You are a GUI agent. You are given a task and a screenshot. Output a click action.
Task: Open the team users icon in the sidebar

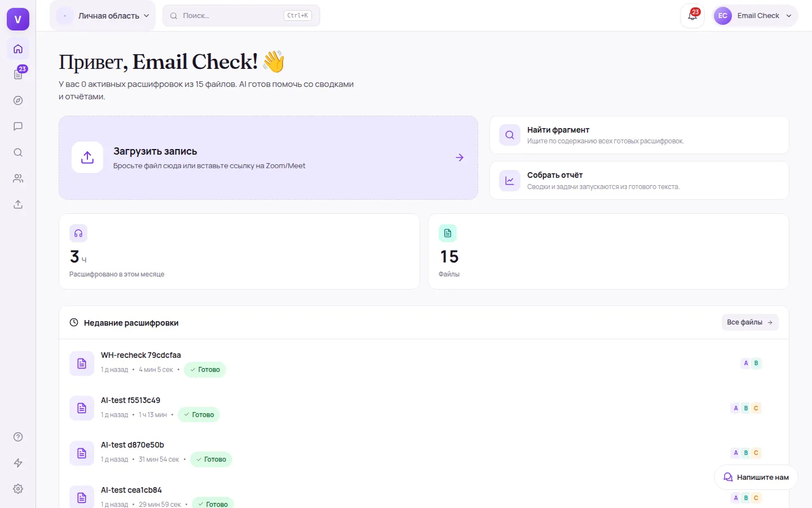point(18,178)
